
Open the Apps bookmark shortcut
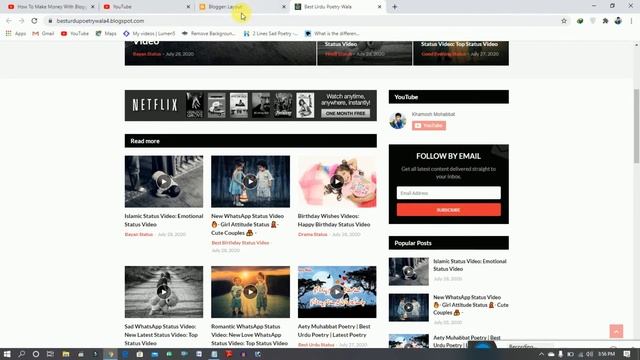16,33
